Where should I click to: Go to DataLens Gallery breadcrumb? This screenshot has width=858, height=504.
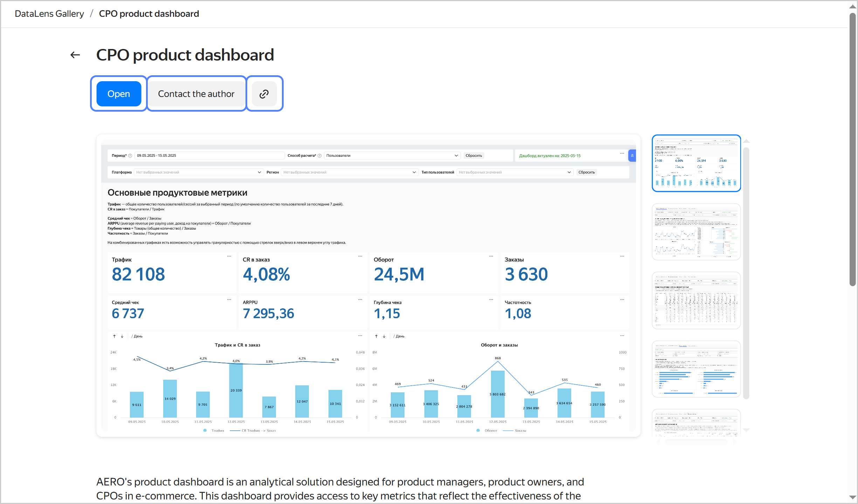pyautogui.click(x=49, y=14)
